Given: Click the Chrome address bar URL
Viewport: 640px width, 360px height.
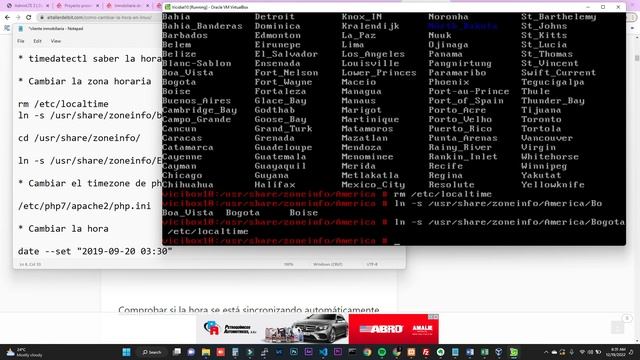Looking at the screenshot, I should tap(98, 18).
